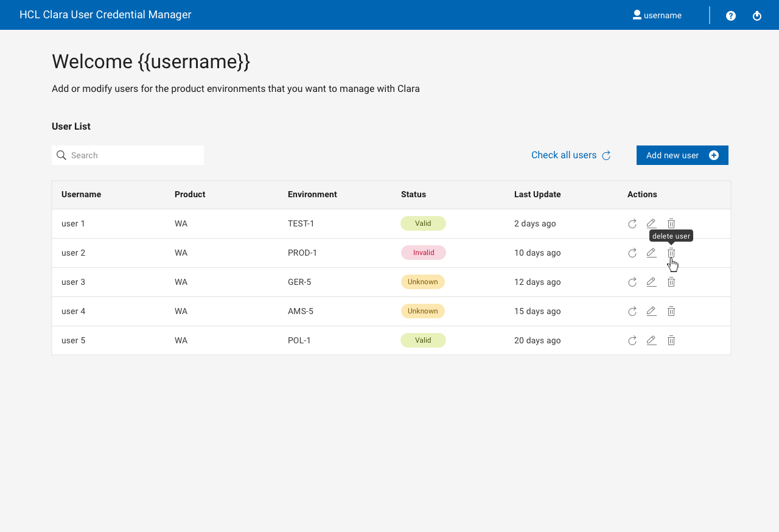This screenshot has width=779, height=532.
Task: Edit user 1 with pencil icon
Action: (651, 223)
